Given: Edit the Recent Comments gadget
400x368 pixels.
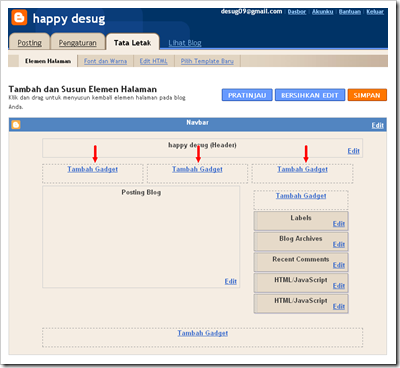Looking at the screenshot, I should pos(339,265).
